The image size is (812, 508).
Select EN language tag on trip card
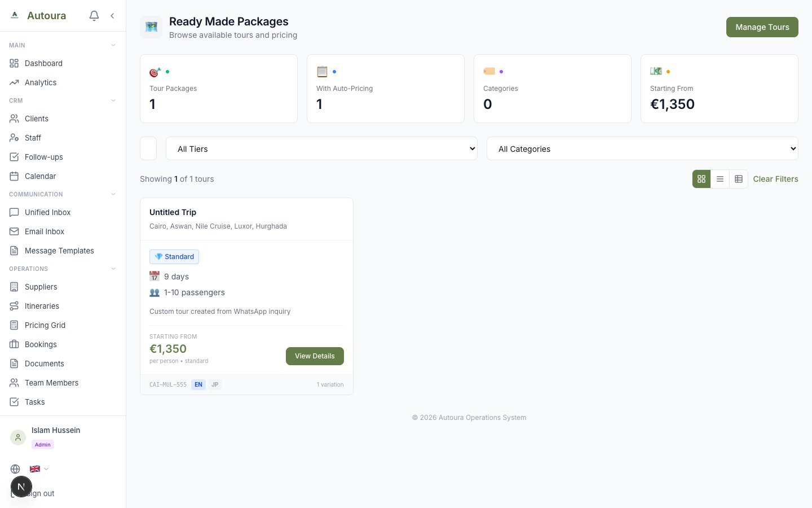pyautogui.click(x=198, y=384)
